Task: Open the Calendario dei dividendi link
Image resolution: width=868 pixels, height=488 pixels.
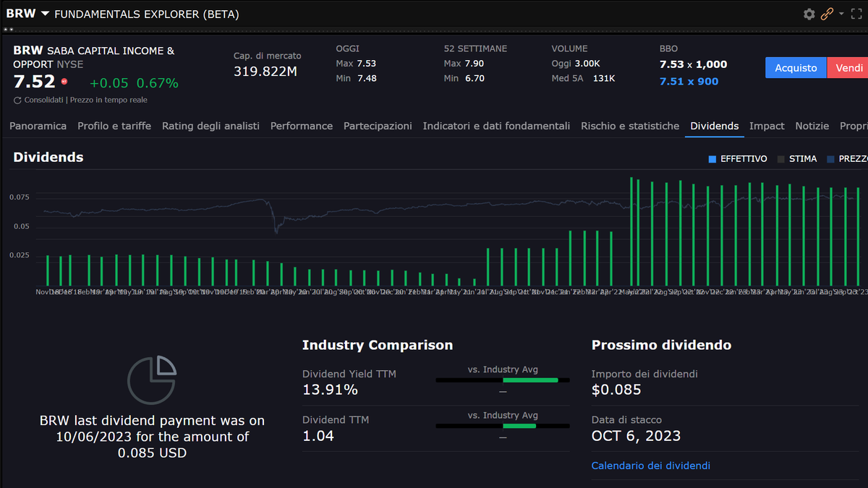Action: tap(651, 466)
